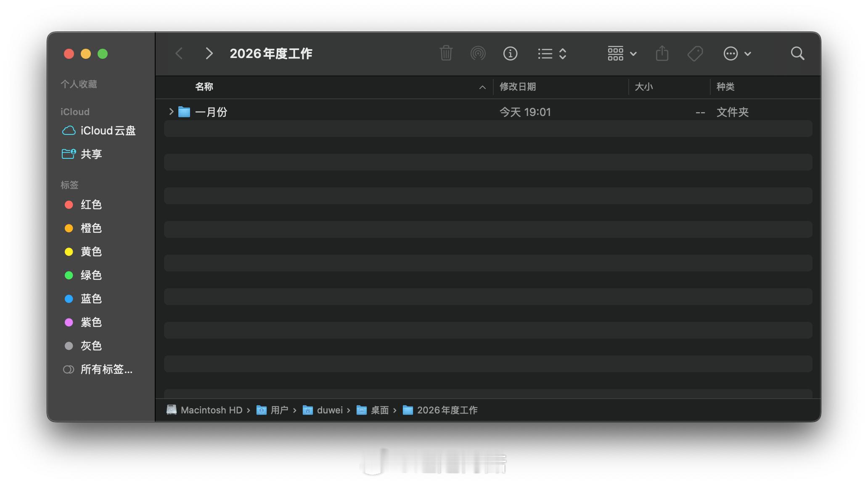Viewport: 868px width, 484px height.
Task: Go forward with the right arrow
Action: [x=209, y=53]
